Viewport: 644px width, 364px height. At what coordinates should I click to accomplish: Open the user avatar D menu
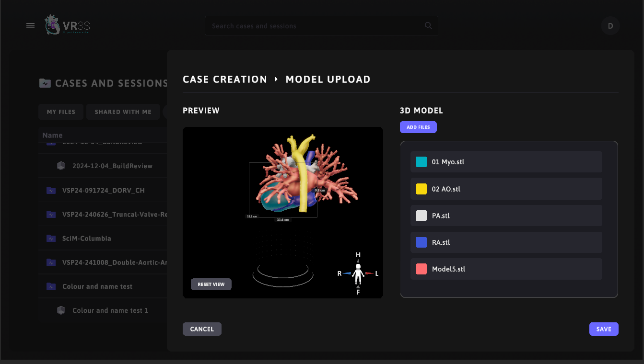click(x=610, y=26)
